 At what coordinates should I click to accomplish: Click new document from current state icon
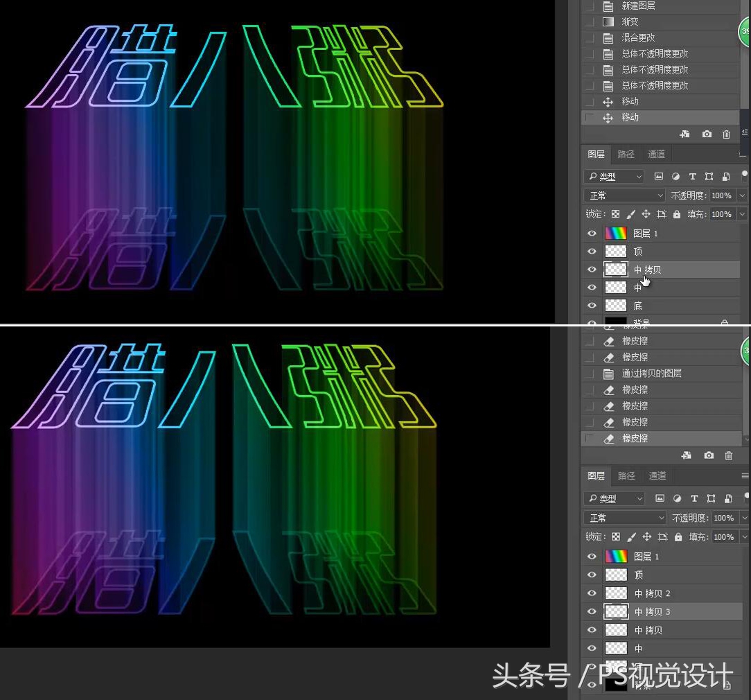[x=684, y=134]
